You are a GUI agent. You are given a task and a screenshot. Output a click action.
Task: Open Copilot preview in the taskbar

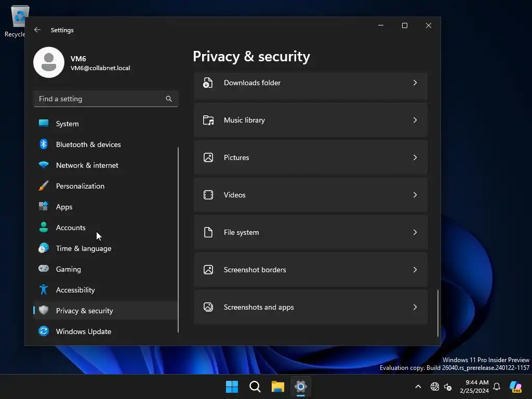(516, 387)
